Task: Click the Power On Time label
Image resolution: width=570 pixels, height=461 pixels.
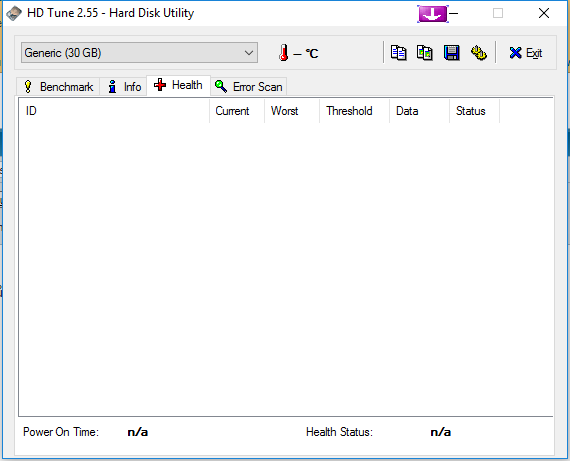Action: [61, 432]
